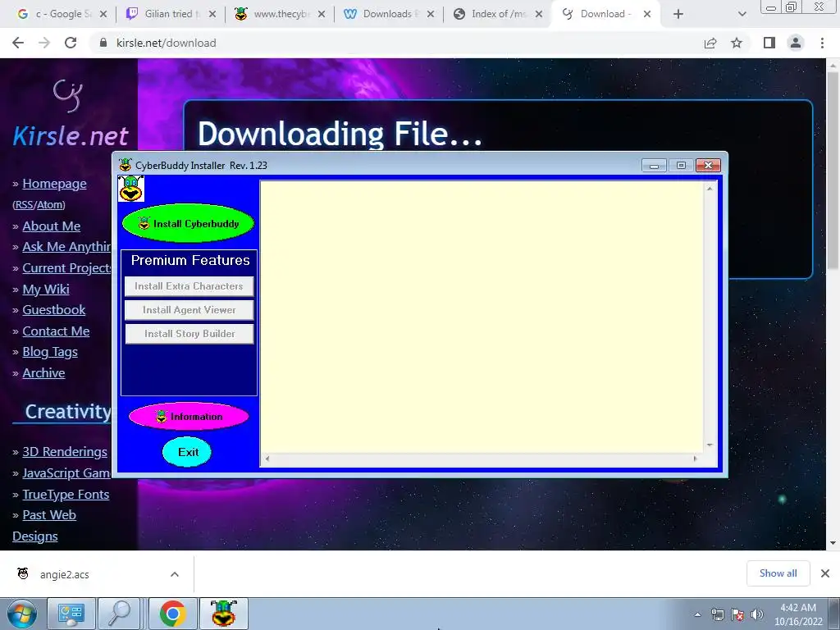Open the magnifier search taskbar icon
840x630 pixels.
pyautogui.click(x=120, y=614)
